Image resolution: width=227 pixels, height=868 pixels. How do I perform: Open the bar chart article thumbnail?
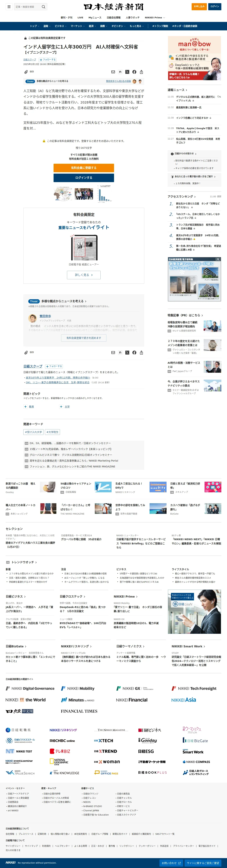click(104, 194)
